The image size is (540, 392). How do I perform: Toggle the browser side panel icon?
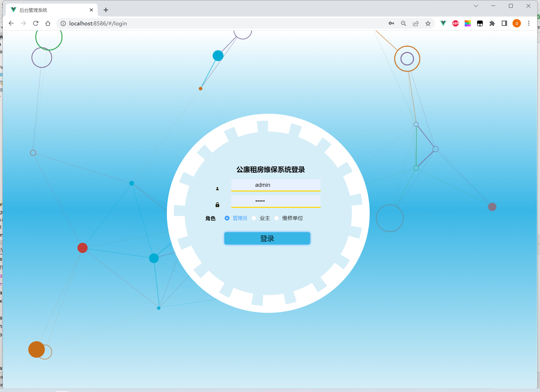pos(504,23)
